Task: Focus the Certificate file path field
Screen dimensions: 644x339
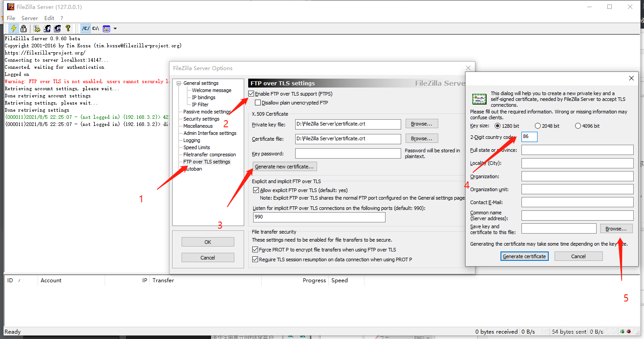Action: 348,138
